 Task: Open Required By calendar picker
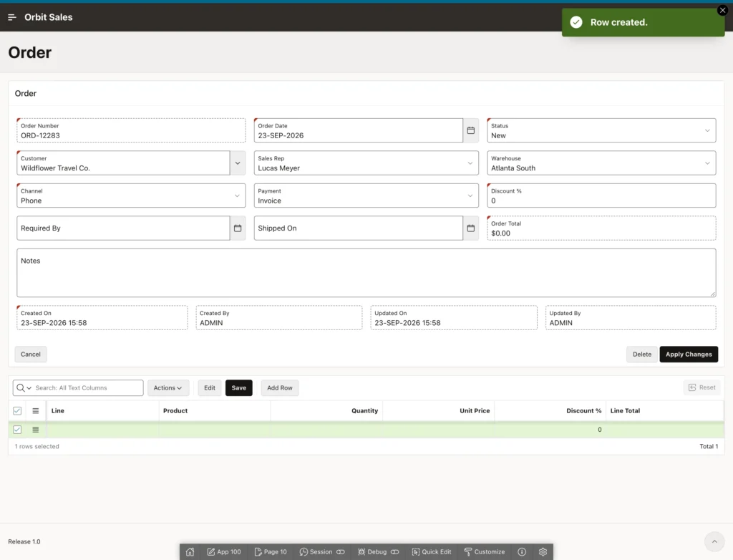(x=238, y=228)
